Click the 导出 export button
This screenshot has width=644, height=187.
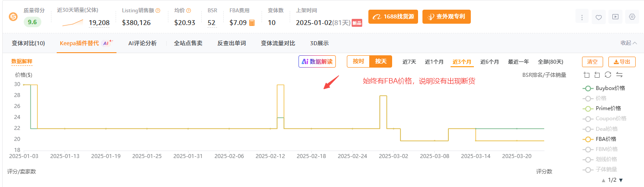(x=622, y=62)
